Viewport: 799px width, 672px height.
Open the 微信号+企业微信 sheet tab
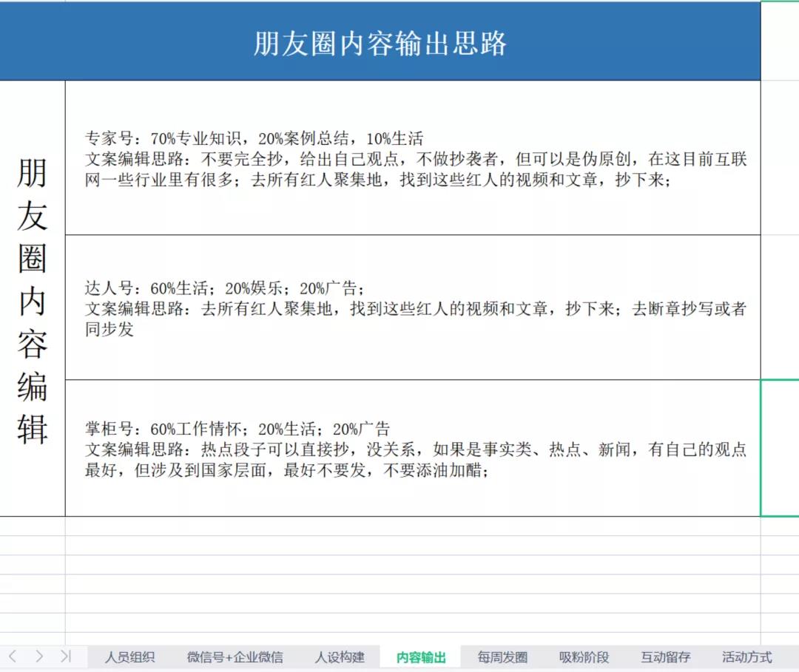[235, 657]
